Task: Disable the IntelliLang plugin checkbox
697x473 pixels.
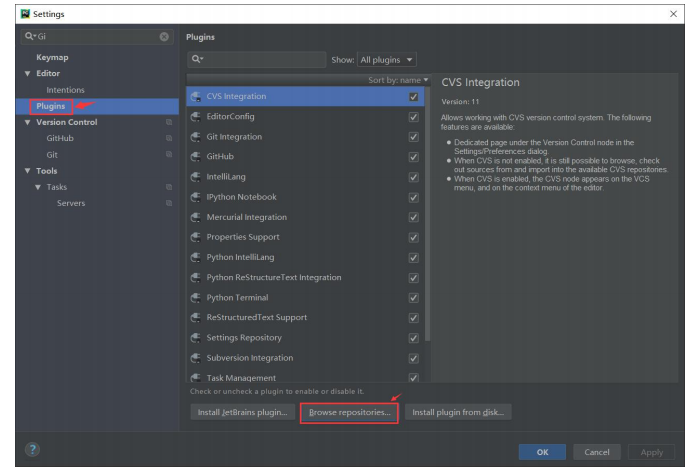Action: point(413,177)
